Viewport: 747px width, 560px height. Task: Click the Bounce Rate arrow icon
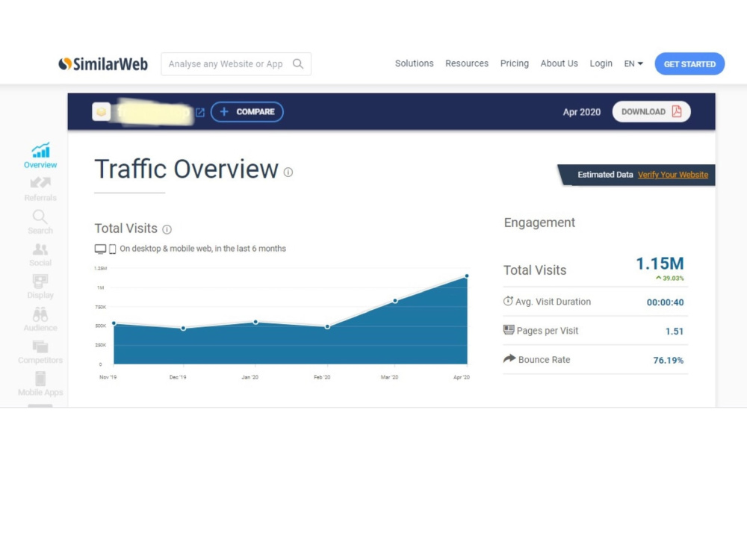pyautogui.click(x=509, y=358)
